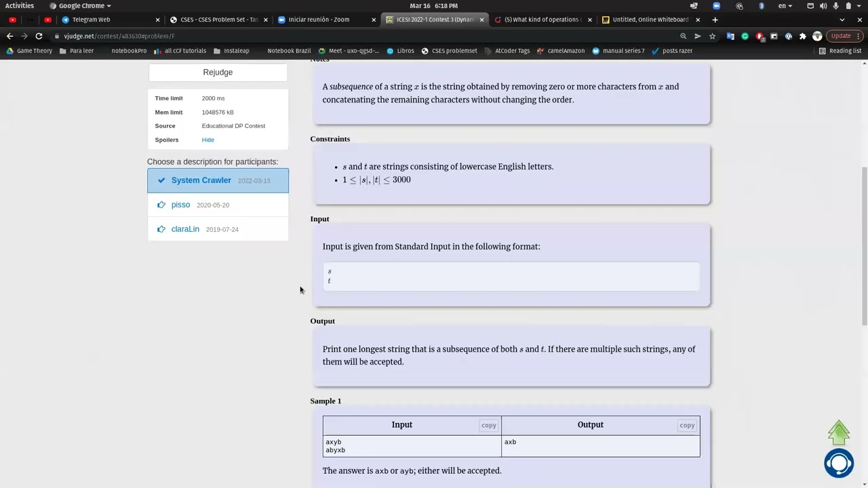
Task: Go back with the browser back arrow
Action: [x=9, y=36]
